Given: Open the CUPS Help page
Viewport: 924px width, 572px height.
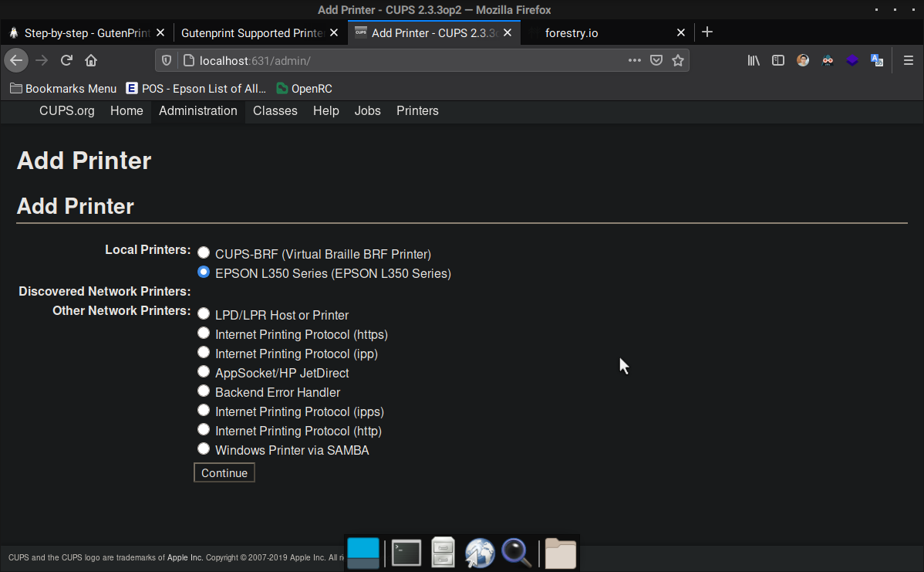Looking at the screenshot, I should pyautogui.click(x=326, y=111).
